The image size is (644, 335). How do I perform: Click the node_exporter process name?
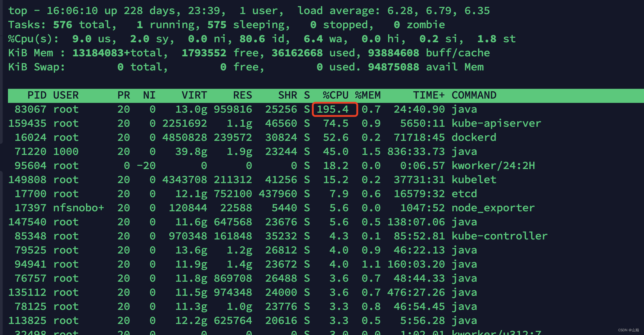click(x=493, y=208)
